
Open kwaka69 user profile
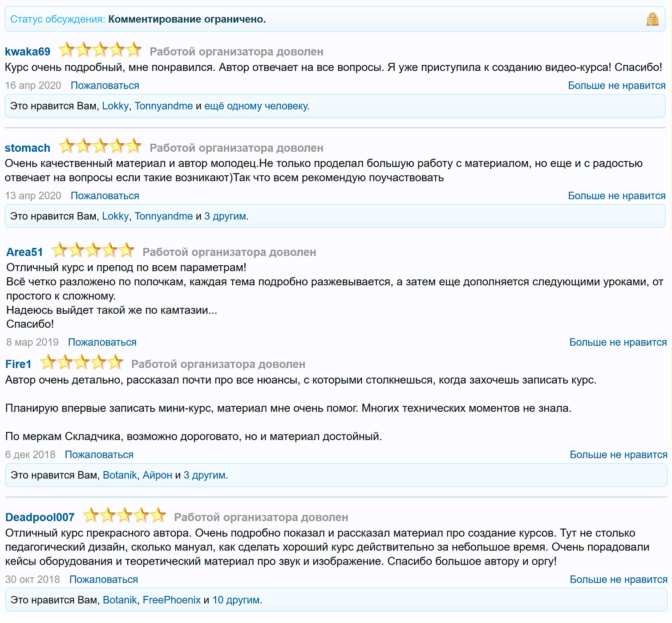[28, 52]
